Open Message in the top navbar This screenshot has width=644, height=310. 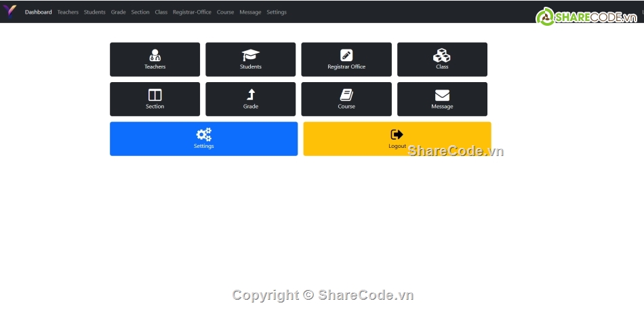click(250, 12)
